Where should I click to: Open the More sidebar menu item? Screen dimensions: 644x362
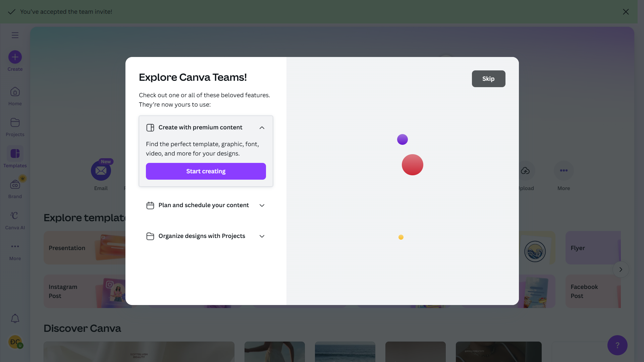15,247
